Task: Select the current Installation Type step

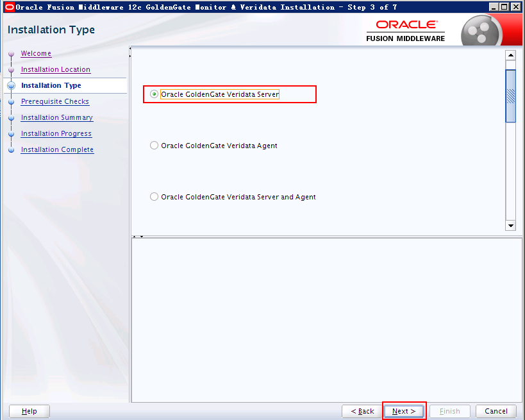Action: pyautogui.click(x=51, y=85)
